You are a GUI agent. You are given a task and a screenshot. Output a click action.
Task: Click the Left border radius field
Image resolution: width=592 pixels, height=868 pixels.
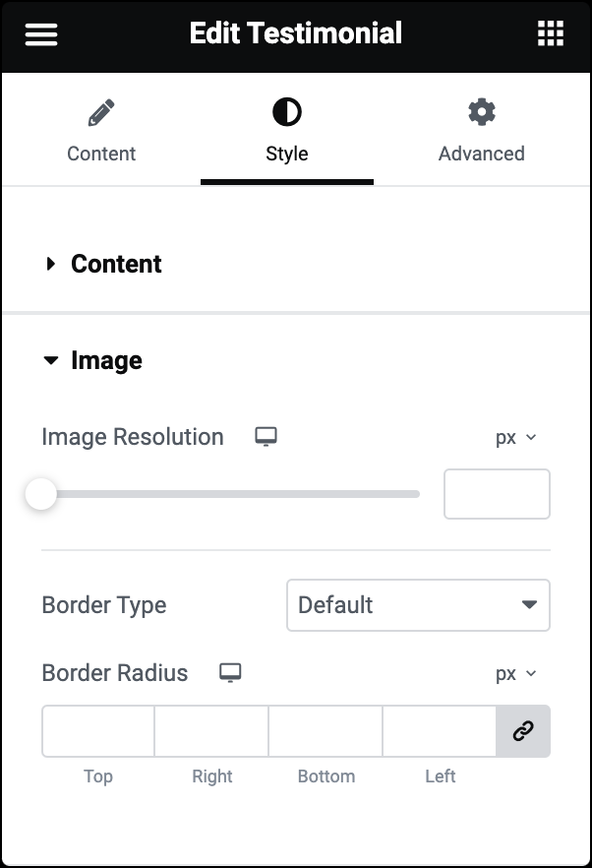pos(440,730)
